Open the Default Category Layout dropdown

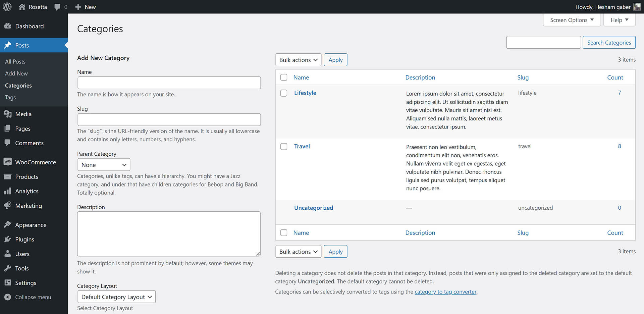click(x=116, y=297)
